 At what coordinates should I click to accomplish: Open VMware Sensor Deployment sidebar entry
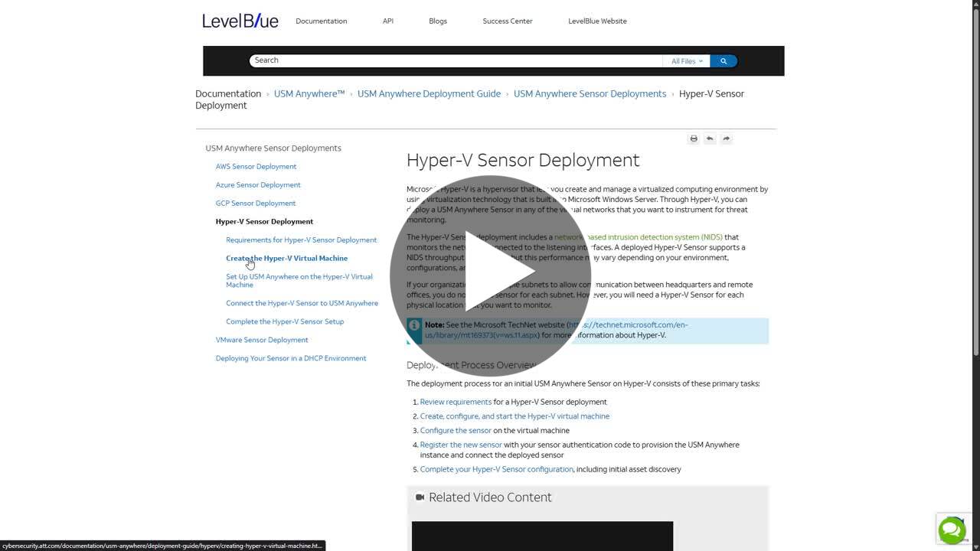click(262, 340)
